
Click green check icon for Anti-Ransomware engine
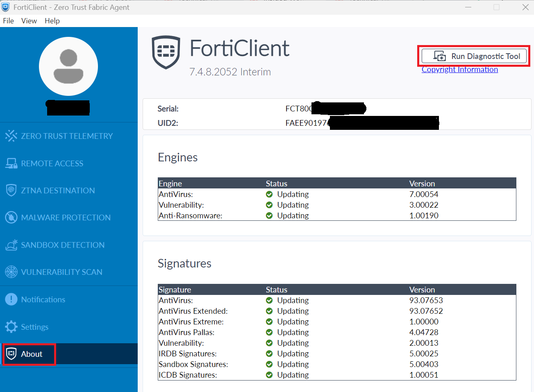tap(269, 215)
